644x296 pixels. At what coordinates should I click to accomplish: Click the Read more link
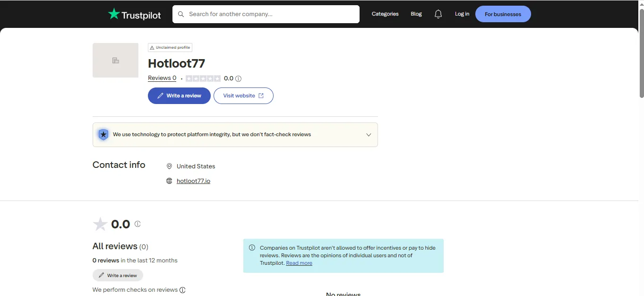pos(299,263)
